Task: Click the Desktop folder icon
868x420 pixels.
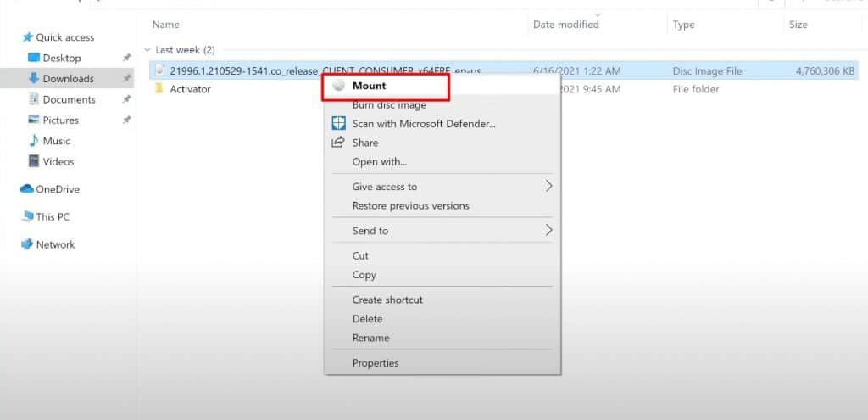Action: tap(34, 57)
